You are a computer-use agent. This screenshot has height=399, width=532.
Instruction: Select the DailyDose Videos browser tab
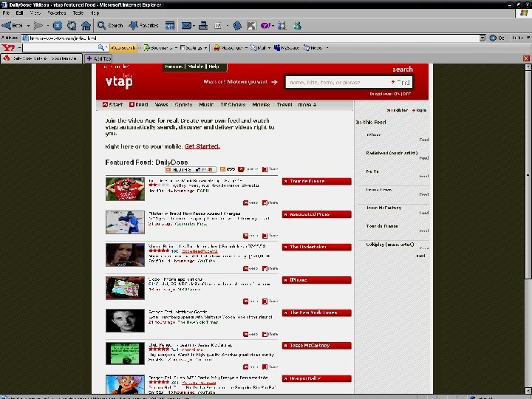(x=41, y=58)
